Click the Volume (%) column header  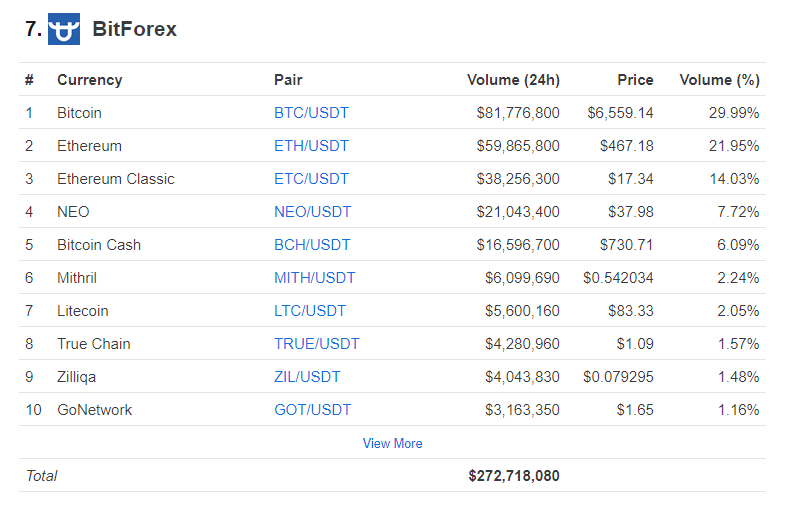(719, 80)
